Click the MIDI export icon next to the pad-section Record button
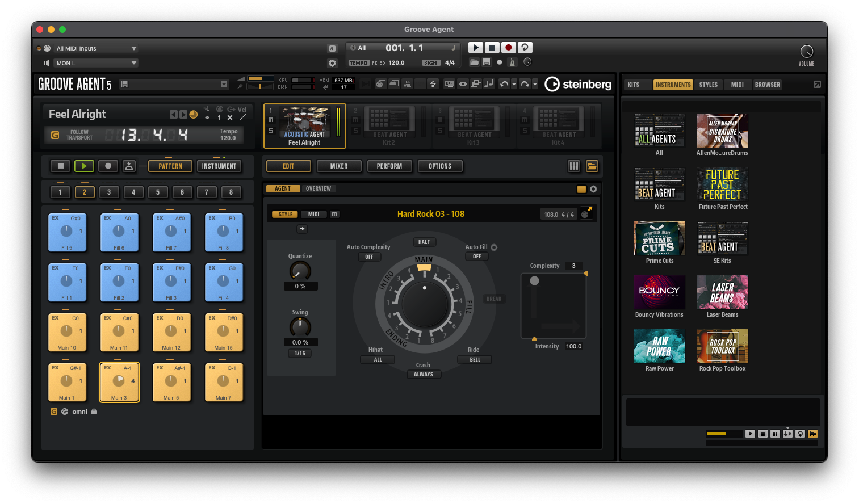This screenshot has width=859, height=504. [x=129, y=166]
